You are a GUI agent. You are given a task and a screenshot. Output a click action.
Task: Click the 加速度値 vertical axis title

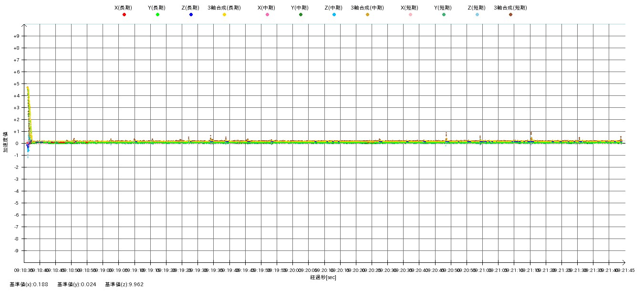[x=6, y=142]
